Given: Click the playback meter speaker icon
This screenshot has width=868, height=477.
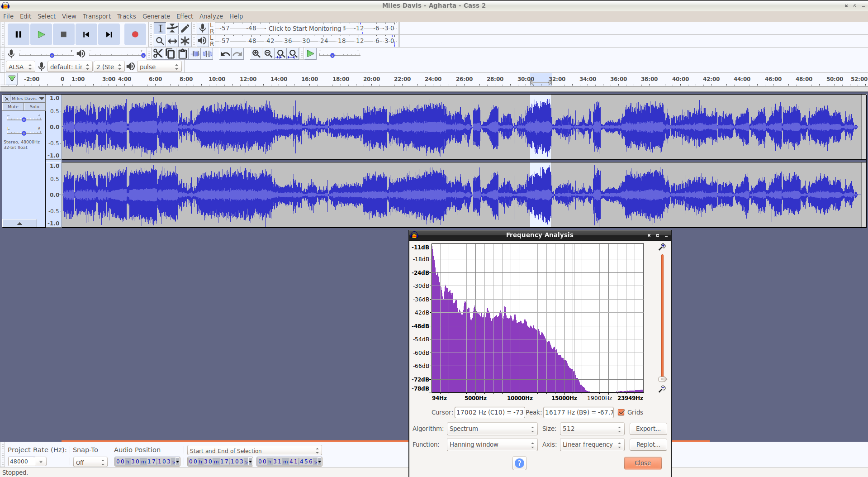Looking at the screenshot, I should pos(202,41).
